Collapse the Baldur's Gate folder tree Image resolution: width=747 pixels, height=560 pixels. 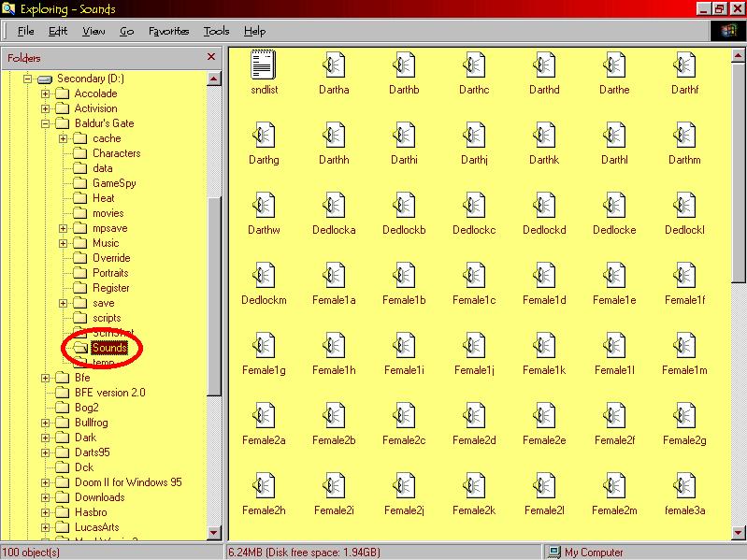click(45, 123)
